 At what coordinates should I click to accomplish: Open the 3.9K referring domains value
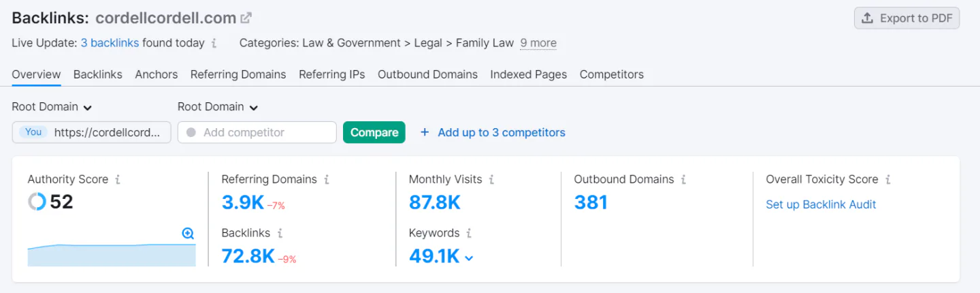coord(243,202)
